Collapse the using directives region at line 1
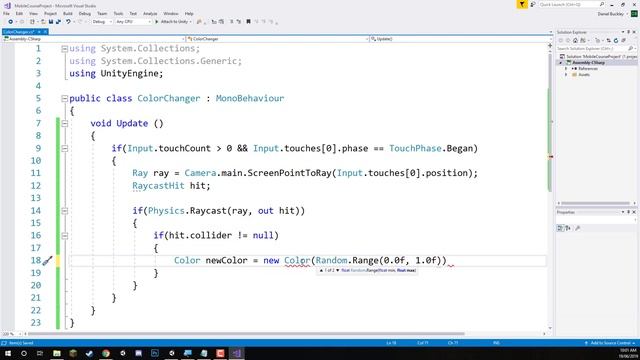 pyautogui.click(x=64, y=49)
